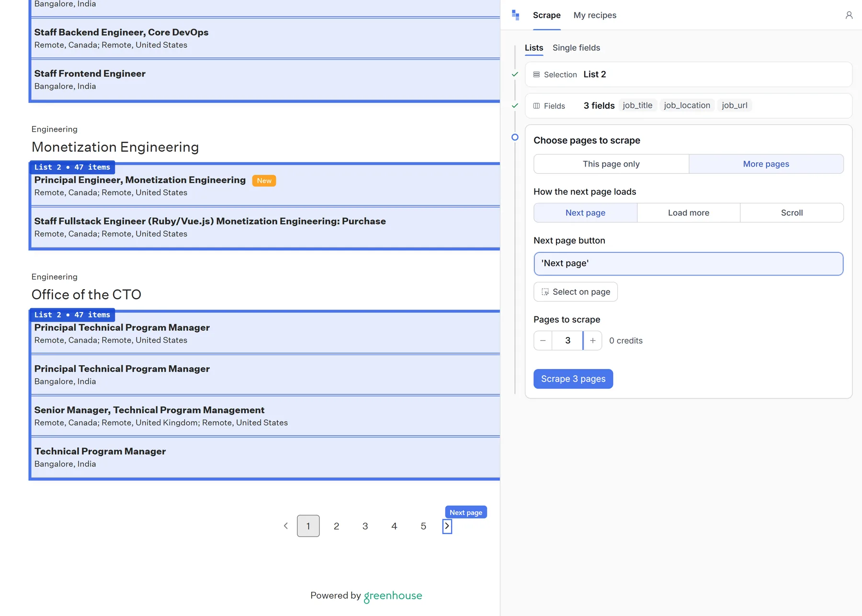The width and height of the screenshot is (862, 616).
Task: Switch to the Lists tab
Action: [533, 48]
